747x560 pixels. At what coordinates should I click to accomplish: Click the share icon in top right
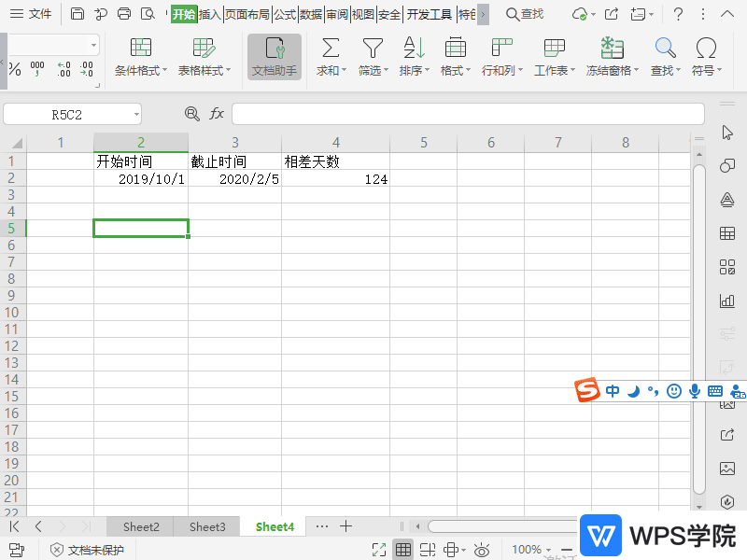coord(612,14)
